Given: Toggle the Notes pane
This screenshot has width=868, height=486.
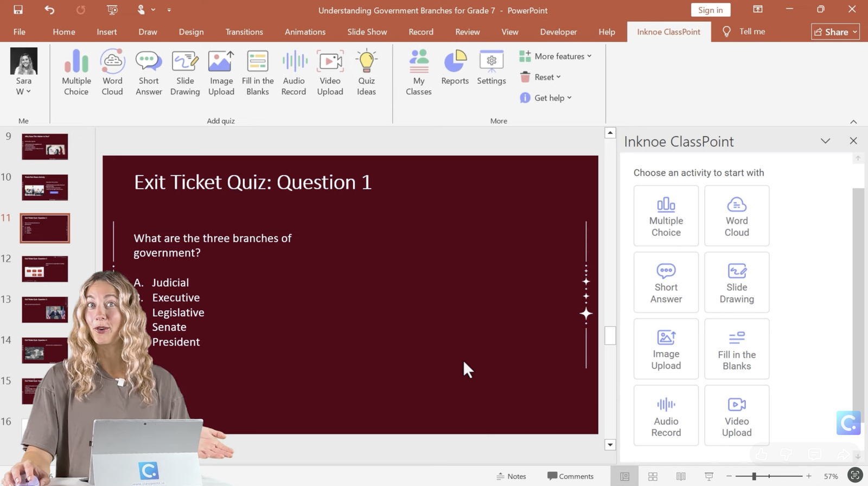Looking at the screenshot, I should click(511, 476).
